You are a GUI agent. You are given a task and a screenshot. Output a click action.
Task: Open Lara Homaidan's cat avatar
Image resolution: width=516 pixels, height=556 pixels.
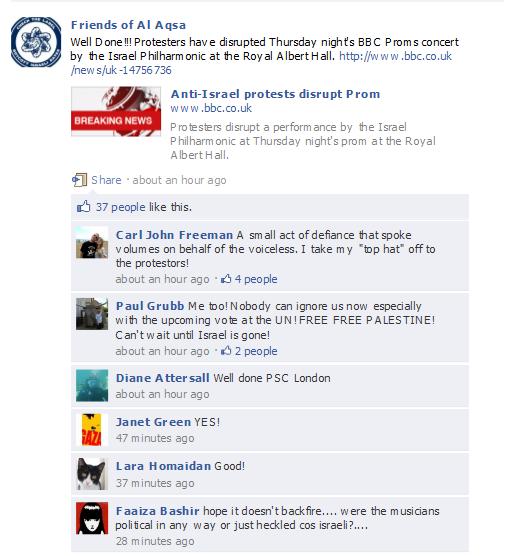click(92, 474)
